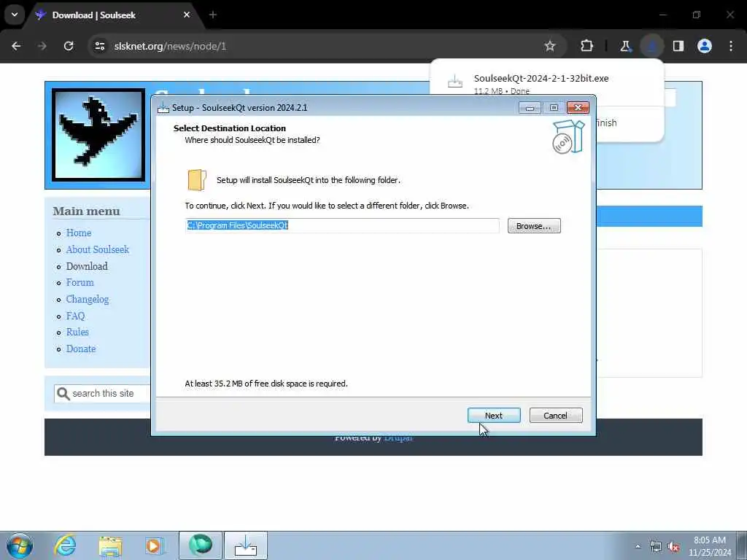Switch to green browser taskbar button

(201, 545)
